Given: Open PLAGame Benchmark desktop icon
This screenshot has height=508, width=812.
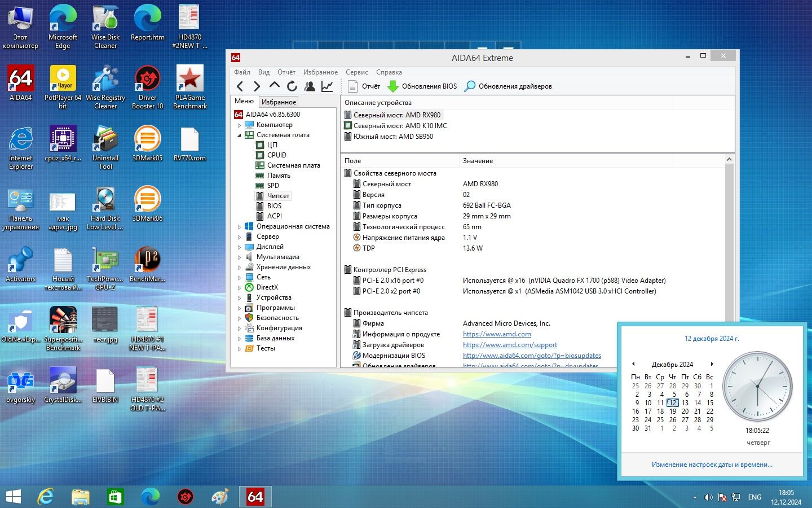Looking at the screenshot, I should [x=190, y=87].
